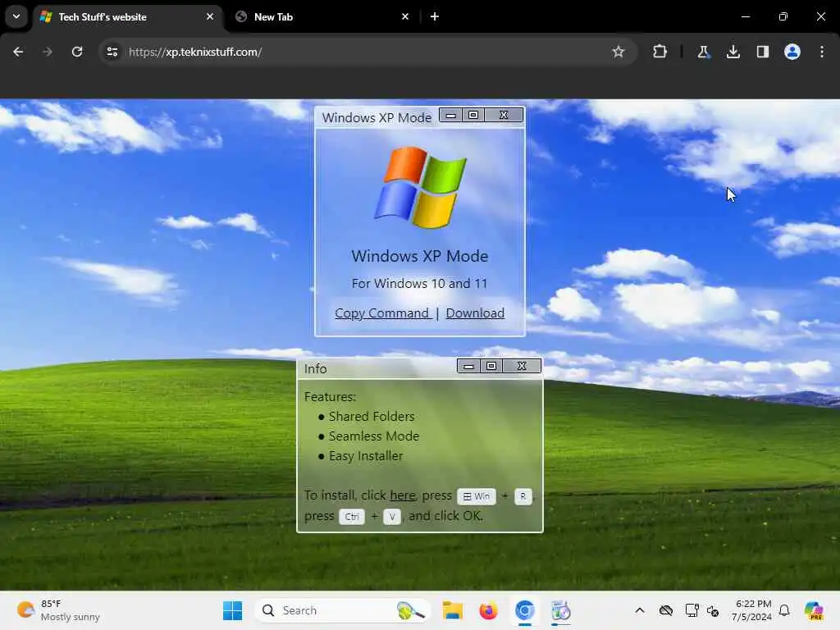Image resolution: width=840 pixels, height=630 pixels.
Task: Open Chromium browser icon in taskbar
Action: (524, 610)
